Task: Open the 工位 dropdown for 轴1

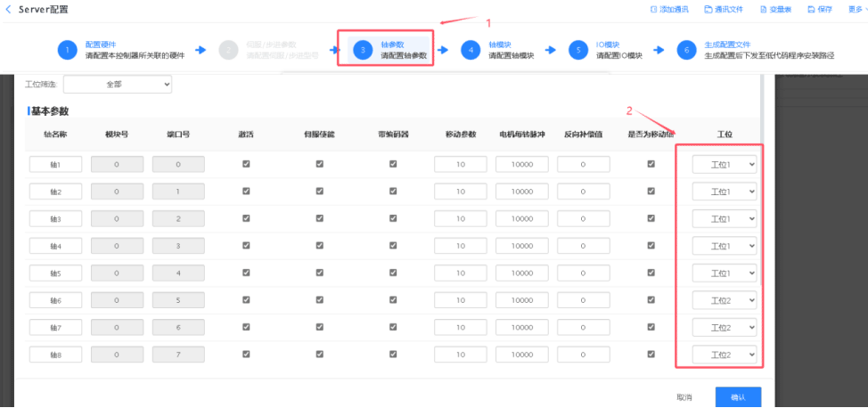Action: pyautogui.click(x=725, y=165)
